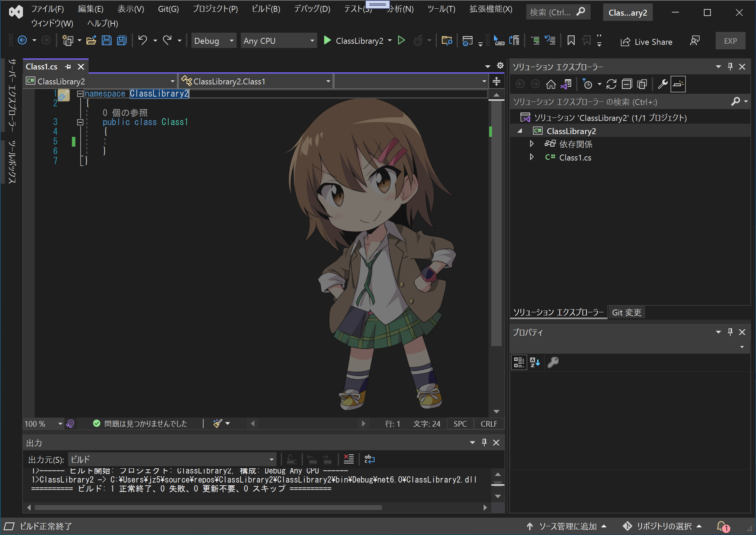Click the Solution Explorer search field
The width and height of the screenshot is (756, 535).
coord(618,102)
